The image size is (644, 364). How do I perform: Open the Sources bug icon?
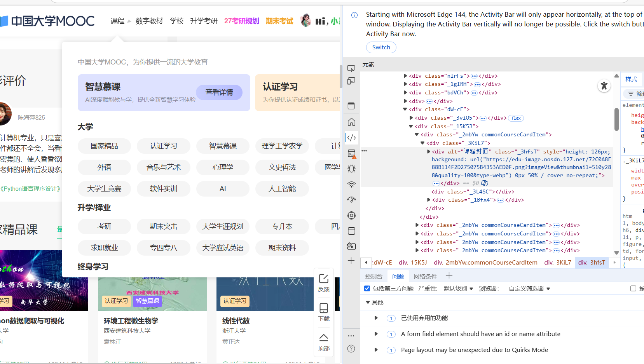[x=351, y=169]
